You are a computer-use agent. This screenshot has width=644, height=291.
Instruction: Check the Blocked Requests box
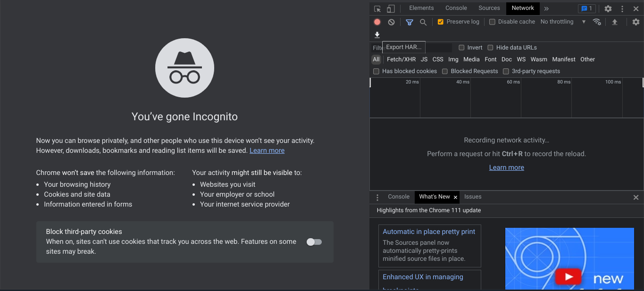(445, 71)
